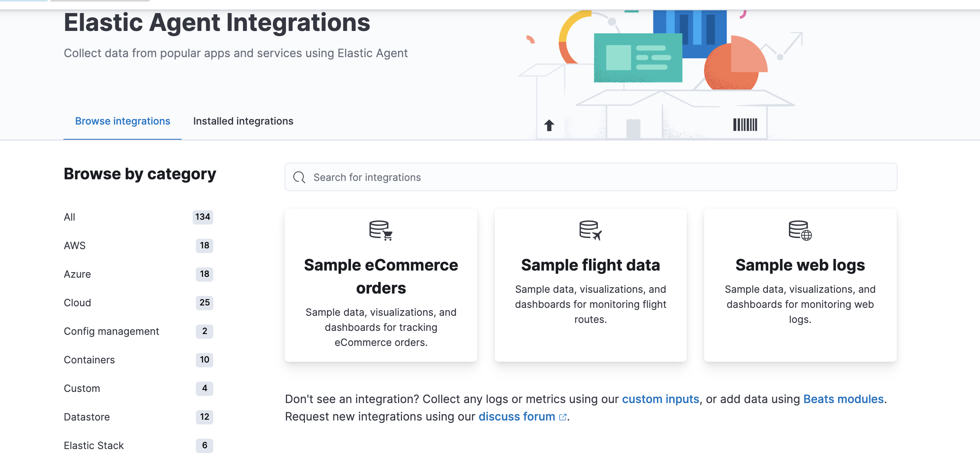980x457 pixels.
Task: Filter by the Azure category
Action: pos(77,274)
